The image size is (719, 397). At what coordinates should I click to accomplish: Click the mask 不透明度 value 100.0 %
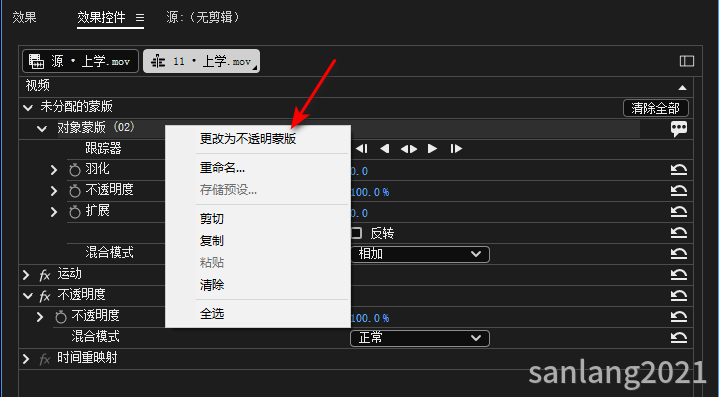(370, 192)
